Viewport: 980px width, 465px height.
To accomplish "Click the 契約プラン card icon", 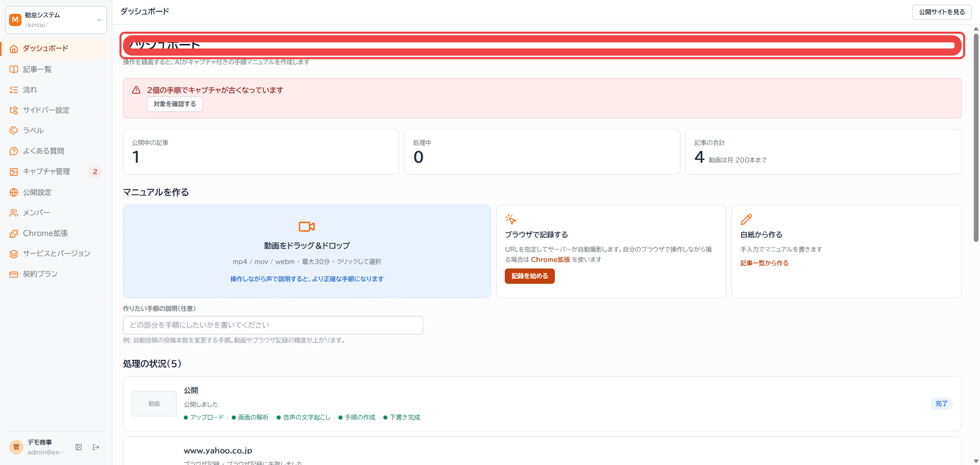I will point(14,274).
